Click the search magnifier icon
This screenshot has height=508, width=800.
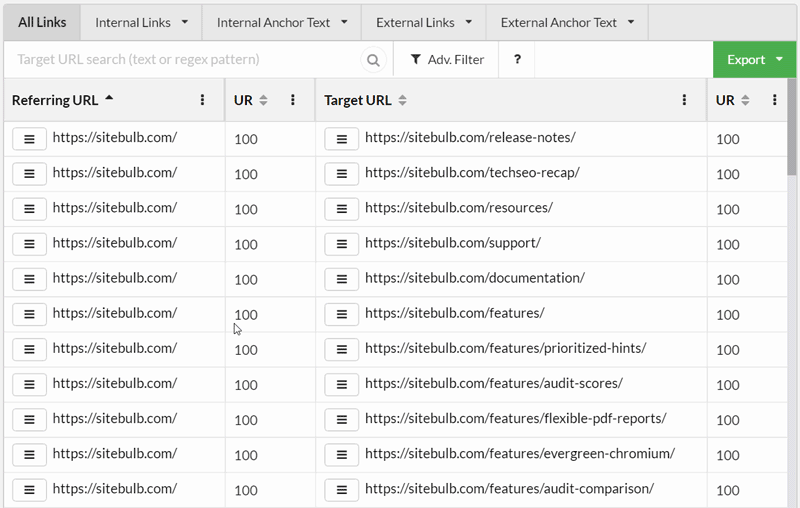click(x=373, y=60)
